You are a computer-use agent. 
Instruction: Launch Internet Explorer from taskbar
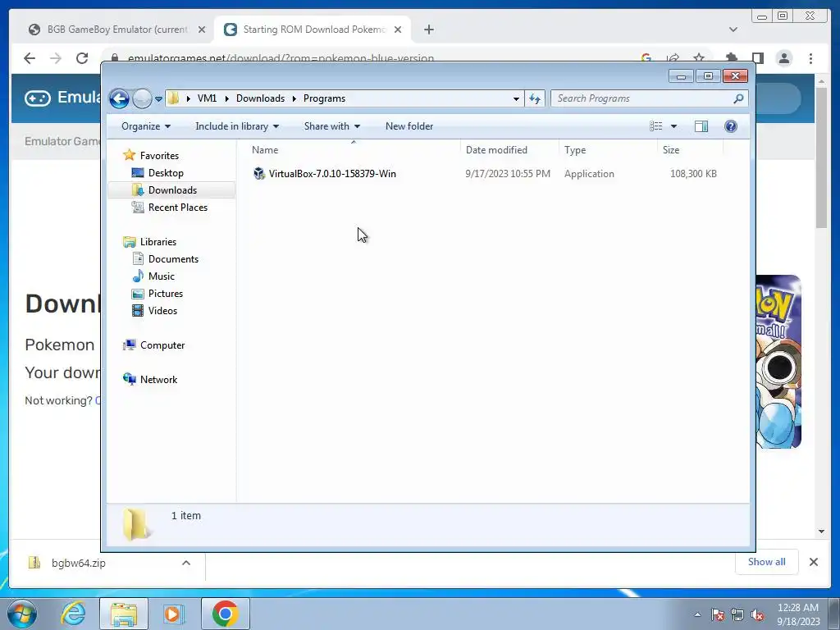point(73,614)
